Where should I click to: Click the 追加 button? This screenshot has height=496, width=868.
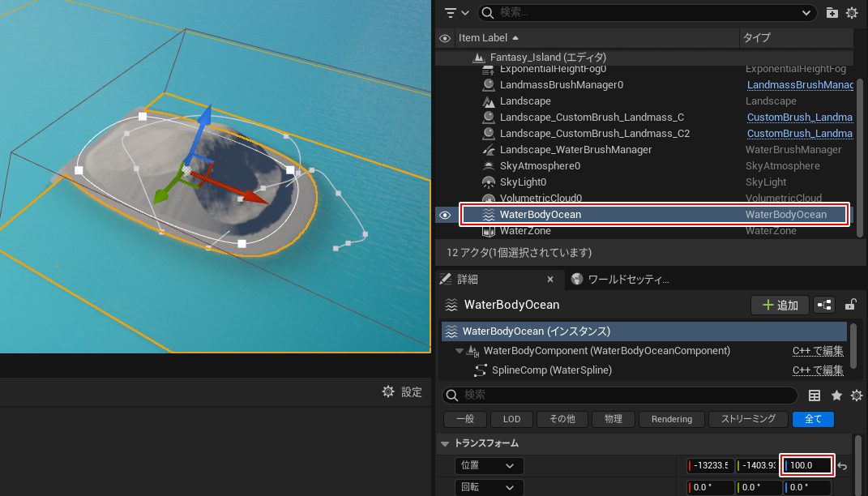pos(780,305)
